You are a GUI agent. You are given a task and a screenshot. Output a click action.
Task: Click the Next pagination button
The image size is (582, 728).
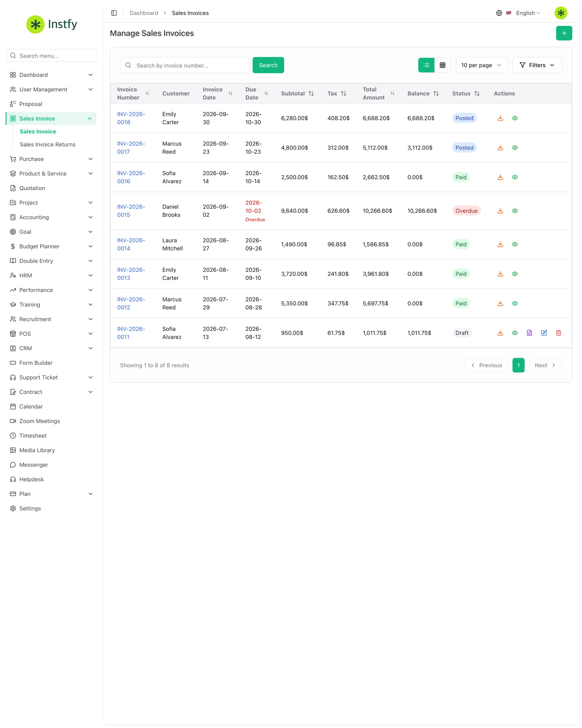(545, 365)
